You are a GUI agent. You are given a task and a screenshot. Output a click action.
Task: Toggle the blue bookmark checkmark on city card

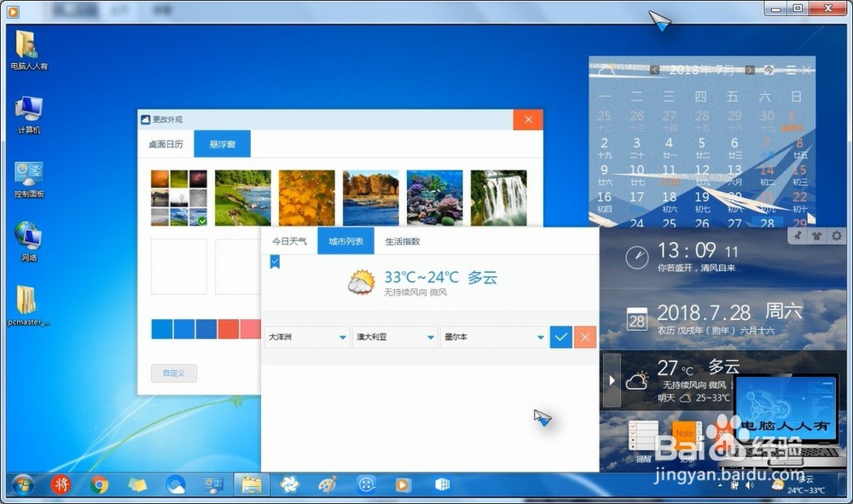click(275, 262)
